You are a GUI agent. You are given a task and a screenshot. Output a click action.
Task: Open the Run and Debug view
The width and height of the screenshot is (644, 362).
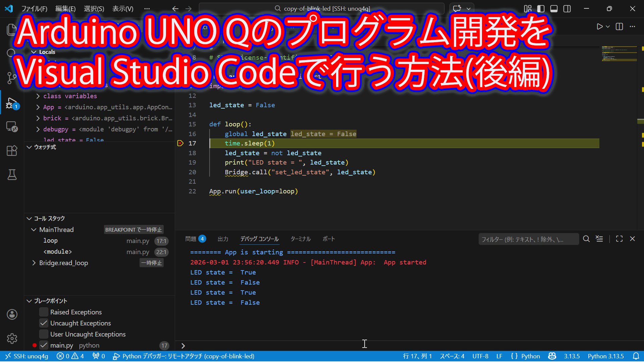click(x=12, y=103)
